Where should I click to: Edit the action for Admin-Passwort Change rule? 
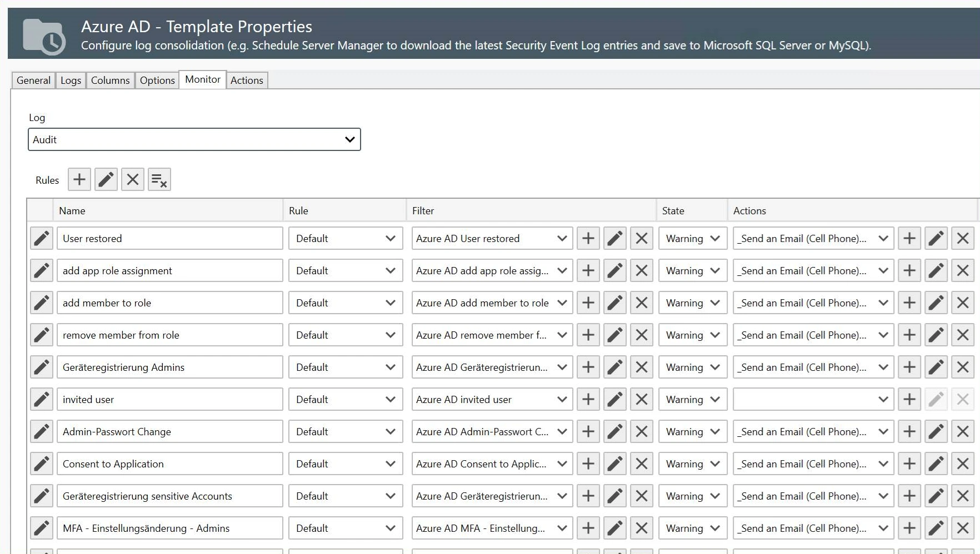pos(936,431)
